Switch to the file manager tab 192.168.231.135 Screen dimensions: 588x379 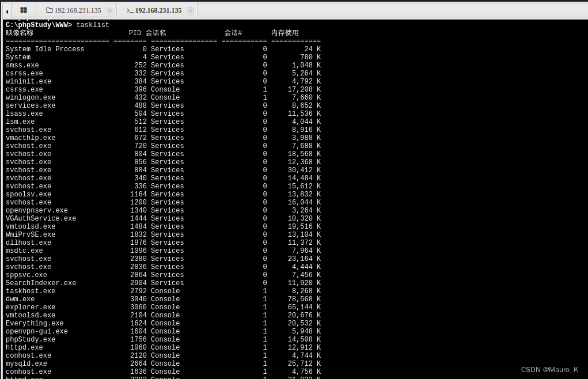pyautogui.click(x=78, y=10)
